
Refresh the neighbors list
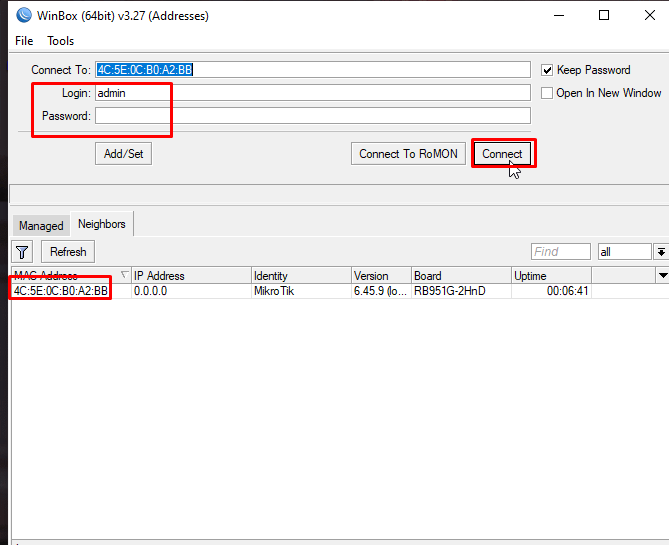point(69,252)
